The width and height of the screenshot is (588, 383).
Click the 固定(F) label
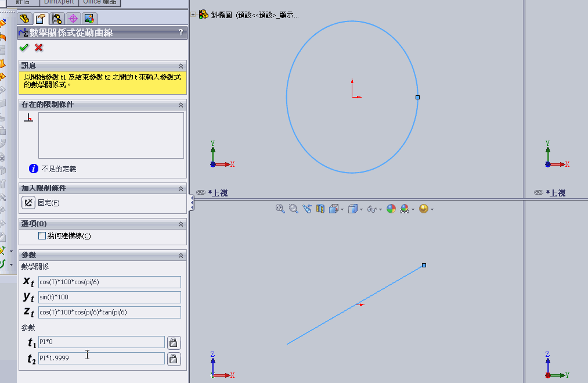pyautogui.click(x=49, y=203)
